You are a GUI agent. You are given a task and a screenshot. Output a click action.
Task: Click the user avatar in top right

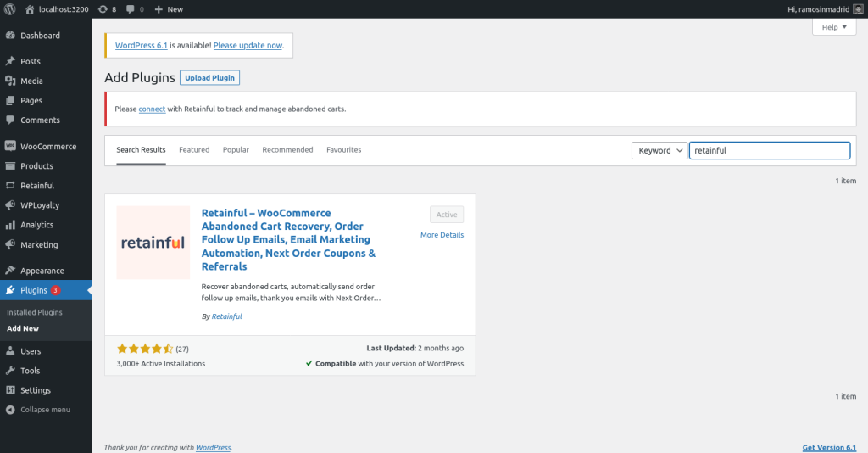pos(858,9)
